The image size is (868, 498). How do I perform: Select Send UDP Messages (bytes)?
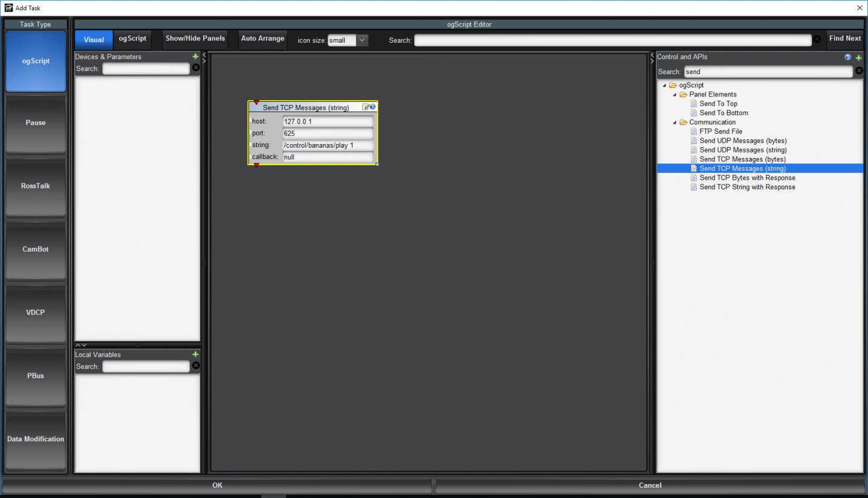click(743, 141)
